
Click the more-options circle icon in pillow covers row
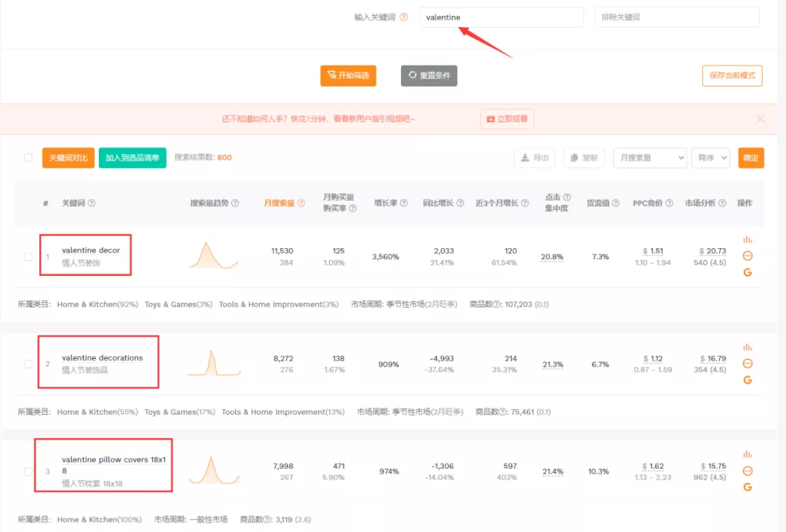click(747, 471)
